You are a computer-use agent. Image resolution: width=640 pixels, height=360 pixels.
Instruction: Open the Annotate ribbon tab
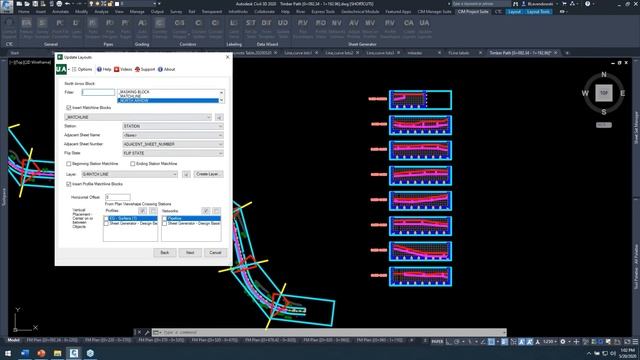(x=60, y=12)
